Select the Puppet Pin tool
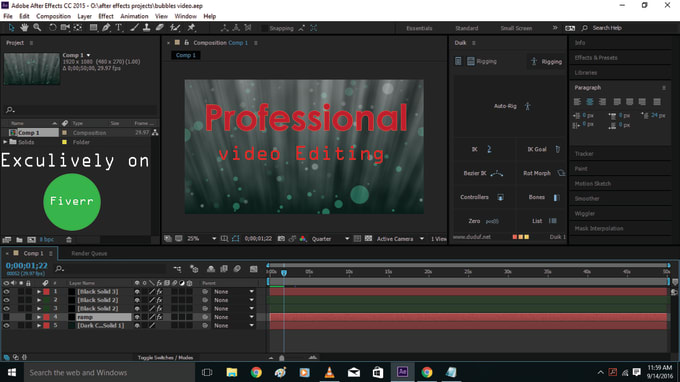Screen dimensions: 680x382 click(191, 28)
